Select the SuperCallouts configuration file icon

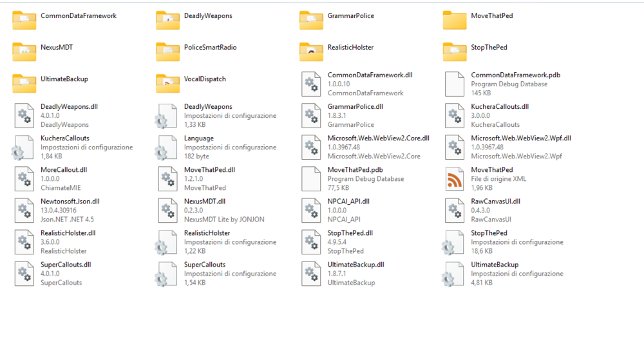tap(166, 274)
